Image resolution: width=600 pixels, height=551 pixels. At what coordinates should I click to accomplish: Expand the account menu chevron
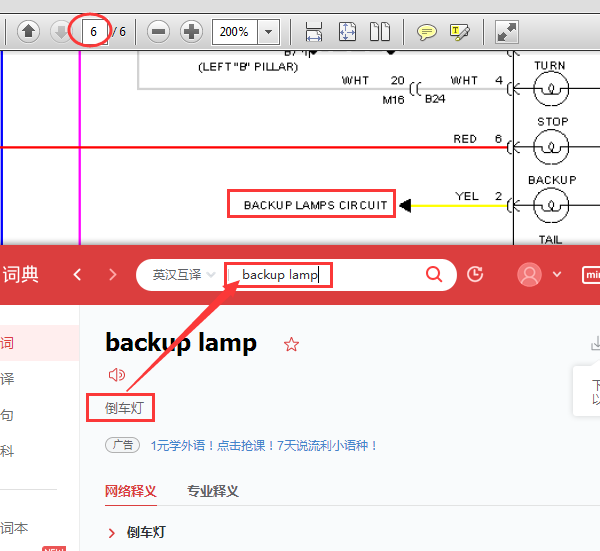[557, 274]
